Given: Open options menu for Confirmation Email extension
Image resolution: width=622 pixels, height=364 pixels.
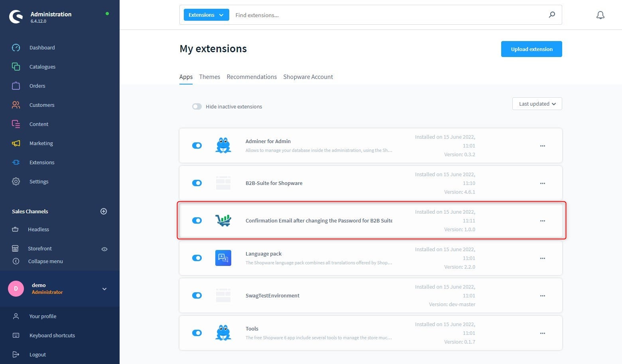Looking at the screenshot, I should (x=542, y=221).
